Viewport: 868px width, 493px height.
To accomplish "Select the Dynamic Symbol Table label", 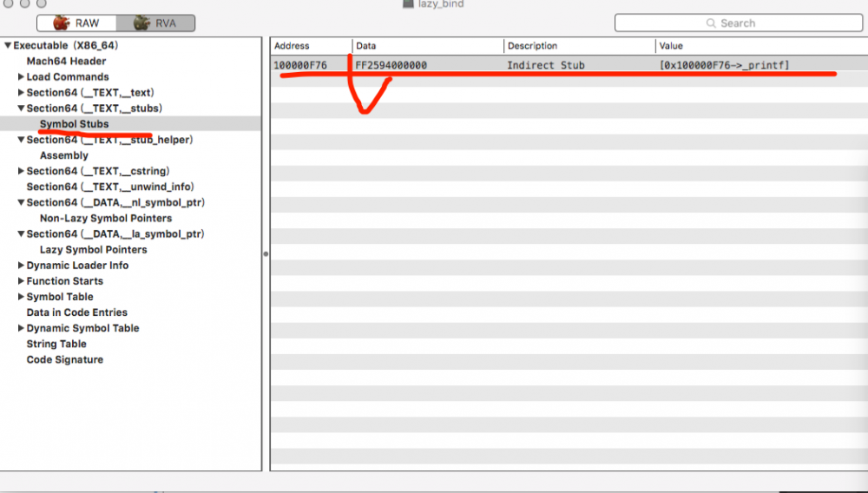I will coord(83,328).
